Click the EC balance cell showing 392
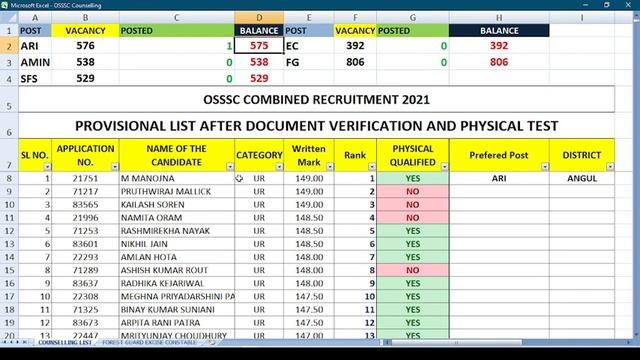Viewport: 640px width, 360px height. pyautogui.click(x=499, y=45)
